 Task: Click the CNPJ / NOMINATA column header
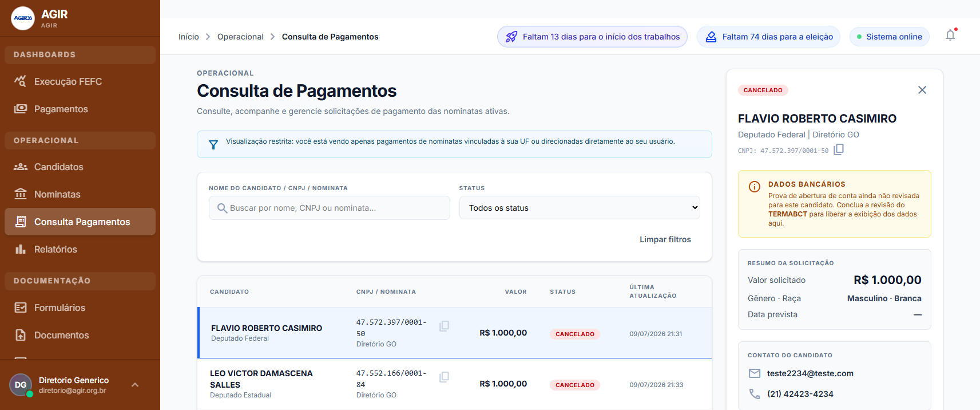click(x=386, y=292)
